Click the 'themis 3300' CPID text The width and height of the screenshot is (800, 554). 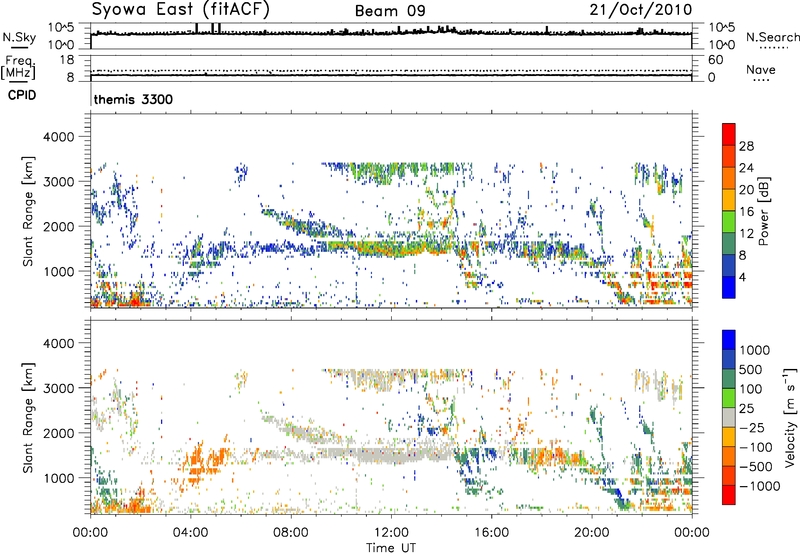133,99
